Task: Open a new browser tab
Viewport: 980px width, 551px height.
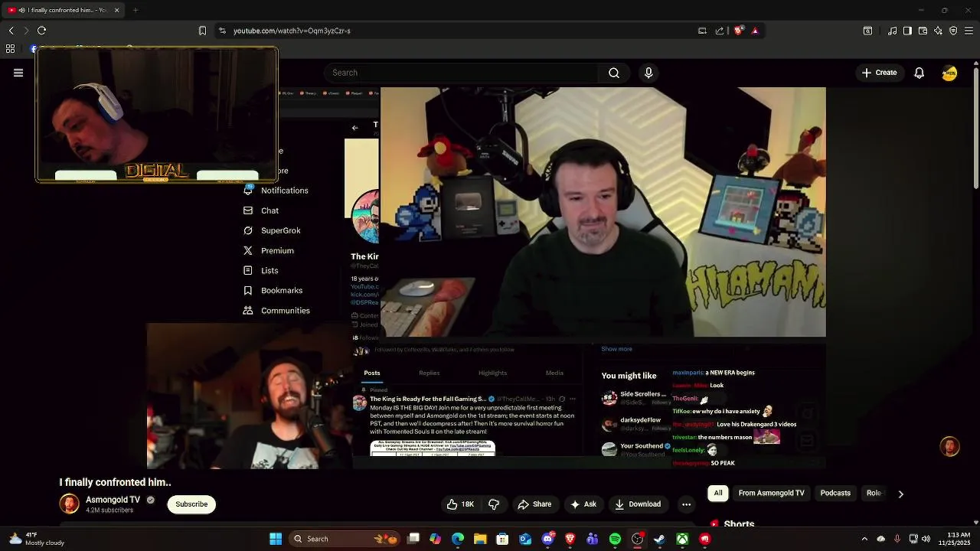Action: click(136, 10)
